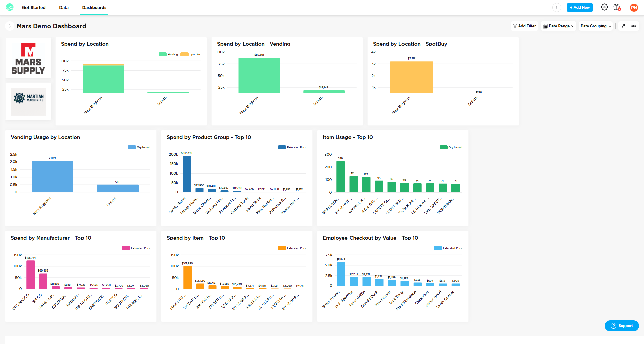
Task: Click the $5,849 Steve Rogers bar
Action: click(341, 274)
